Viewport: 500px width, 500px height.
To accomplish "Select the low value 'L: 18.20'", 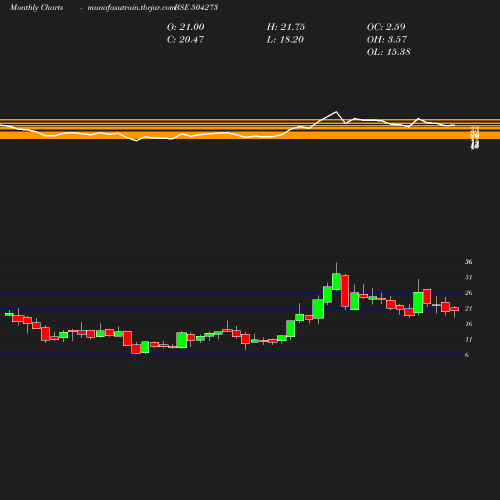I will point(285,40).
